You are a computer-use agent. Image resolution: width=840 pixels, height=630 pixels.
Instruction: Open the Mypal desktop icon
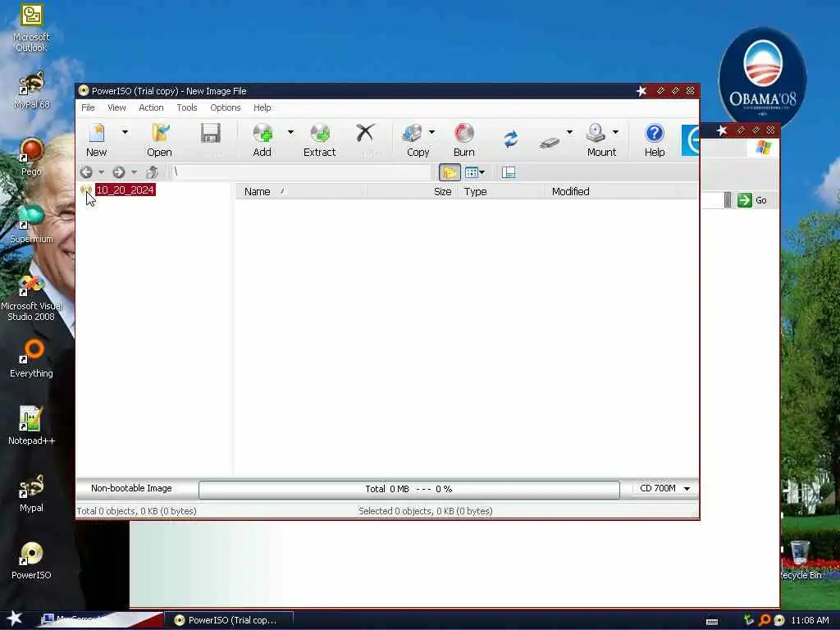(31, 493)
